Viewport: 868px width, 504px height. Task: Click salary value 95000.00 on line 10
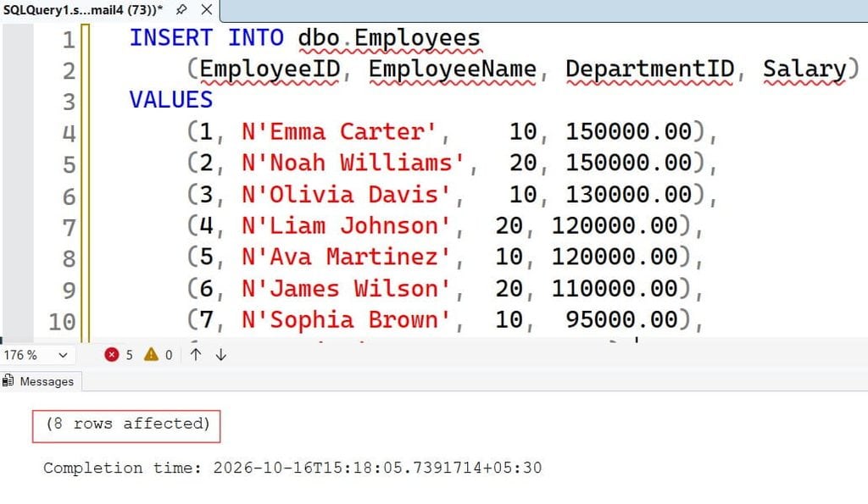click(x=621, y=320)
